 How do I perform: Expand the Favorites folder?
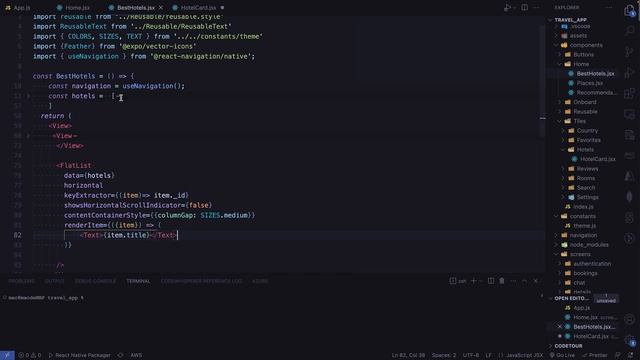(x=588, y=140)
